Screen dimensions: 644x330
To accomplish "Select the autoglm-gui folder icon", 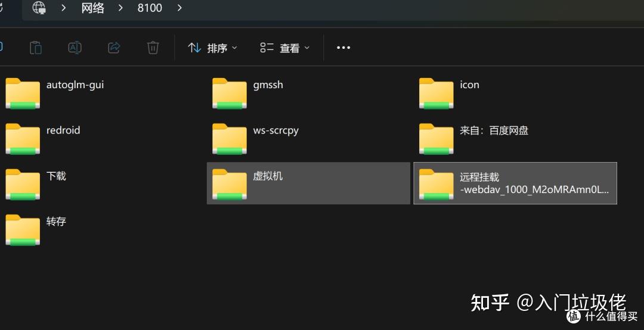I will point(23,93).
